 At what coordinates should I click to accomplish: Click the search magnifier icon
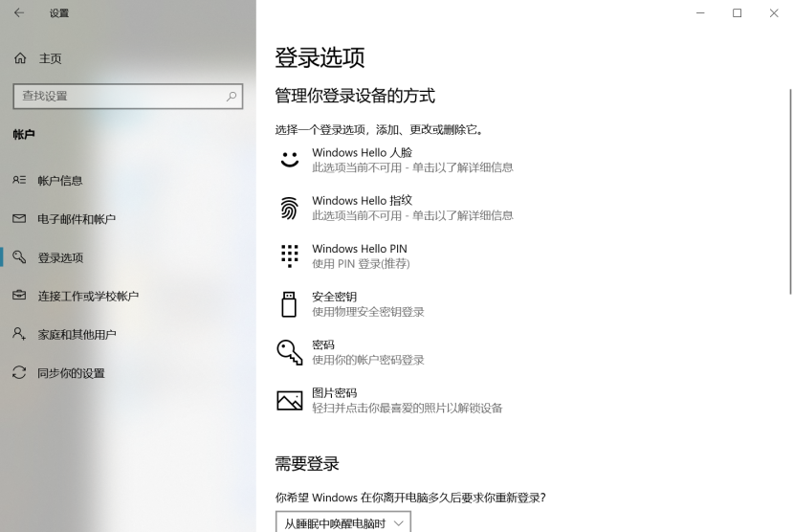coord(232,96)
